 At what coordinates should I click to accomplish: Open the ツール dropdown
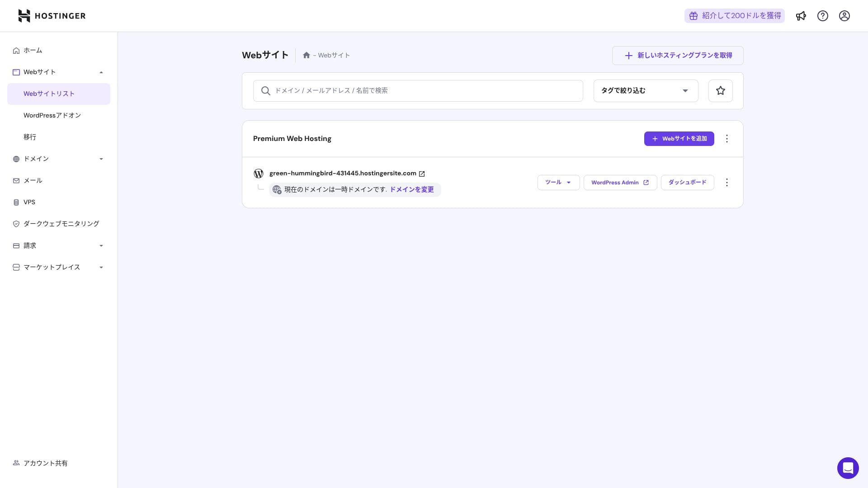(x=558, y=183)
